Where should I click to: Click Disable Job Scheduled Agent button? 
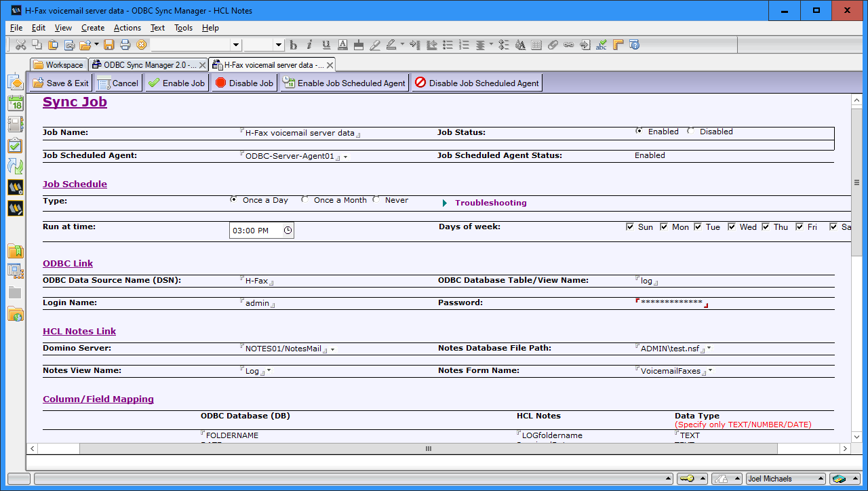[x=477, y=83]
